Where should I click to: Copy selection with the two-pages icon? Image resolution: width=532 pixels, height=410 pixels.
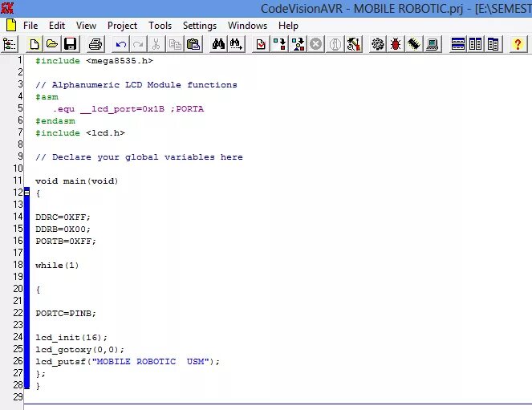coord(175,44)
